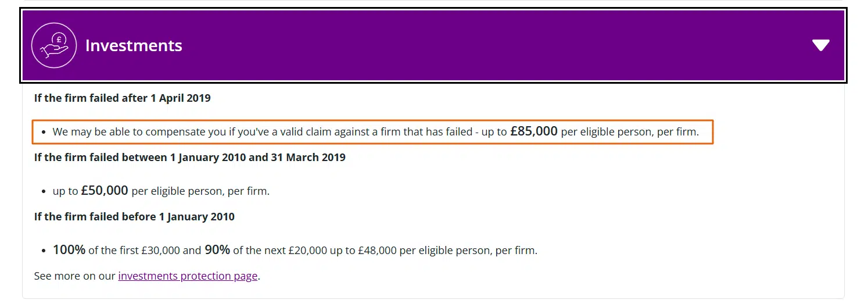Open the investments protection page link
The height and width of the screenshot is (307, 868).
coord(188,276)
